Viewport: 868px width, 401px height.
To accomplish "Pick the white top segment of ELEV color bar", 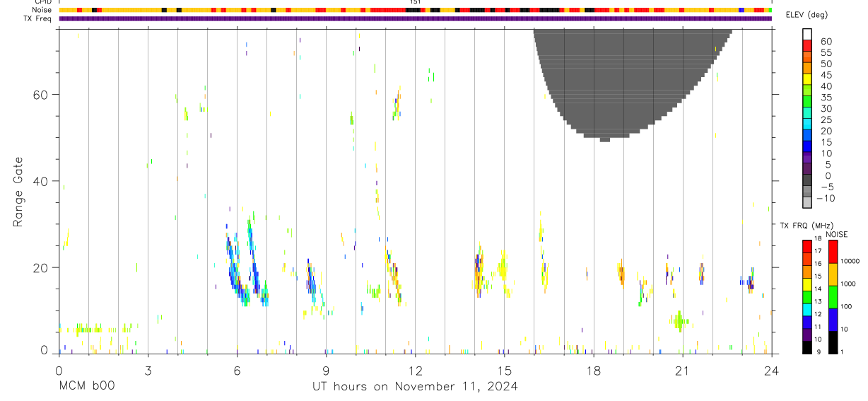I will pos(807,34).
